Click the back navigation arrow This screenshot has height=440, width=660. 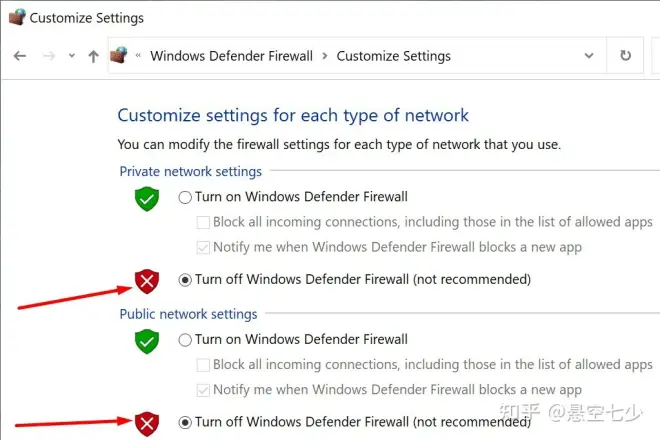(20, 56)
